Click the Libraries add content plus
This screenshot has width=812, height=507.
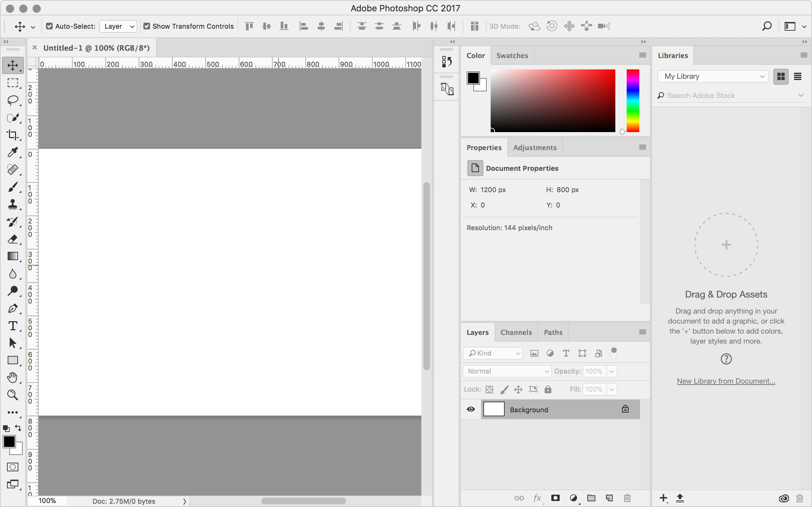pos(663,498)
